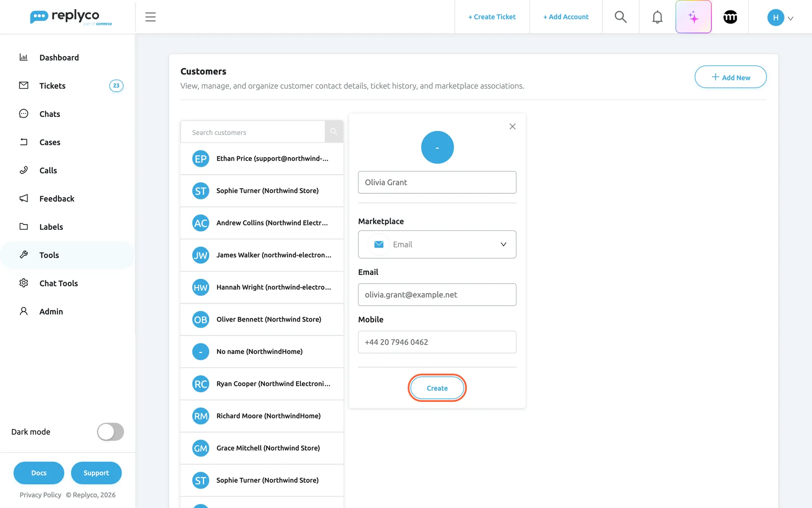Click the Mobile number input field

click(437, 342)
